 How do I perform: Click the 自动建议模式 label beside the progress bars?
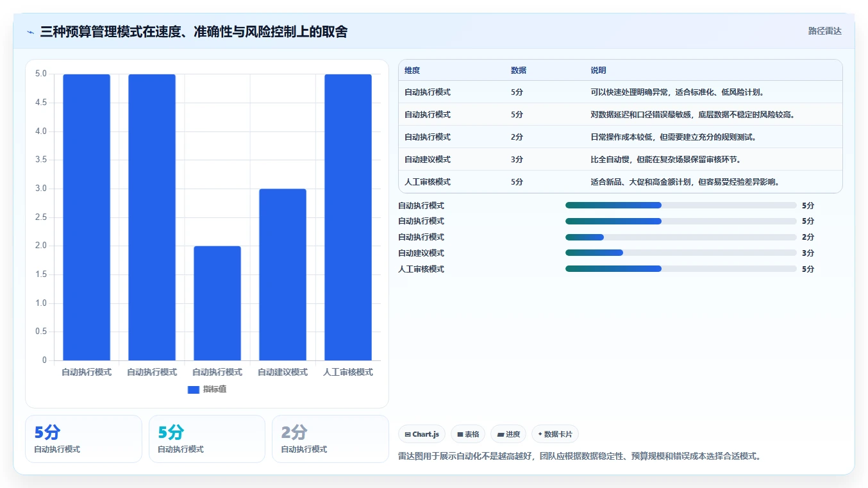[421, 253]
